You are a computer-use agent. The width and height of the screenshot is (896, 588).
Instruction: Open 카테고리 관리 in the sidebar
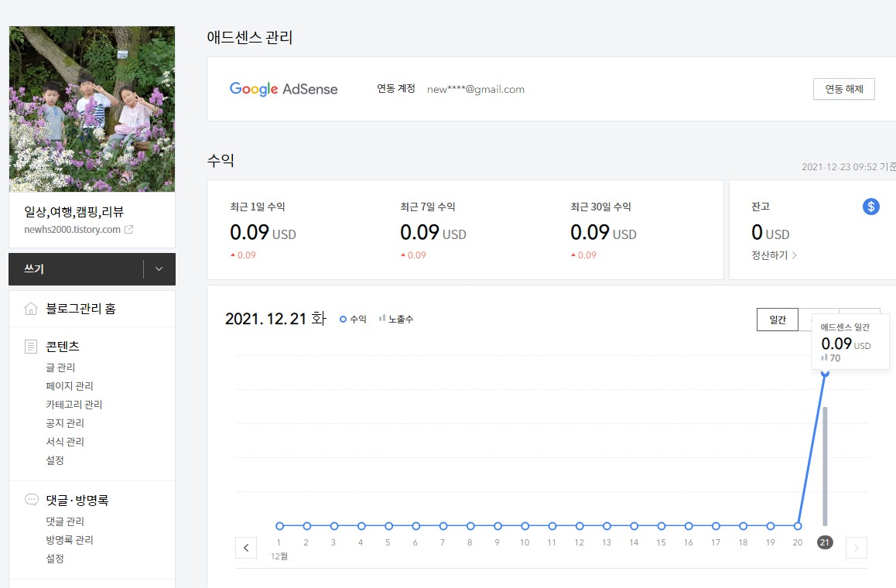[74, 404]
